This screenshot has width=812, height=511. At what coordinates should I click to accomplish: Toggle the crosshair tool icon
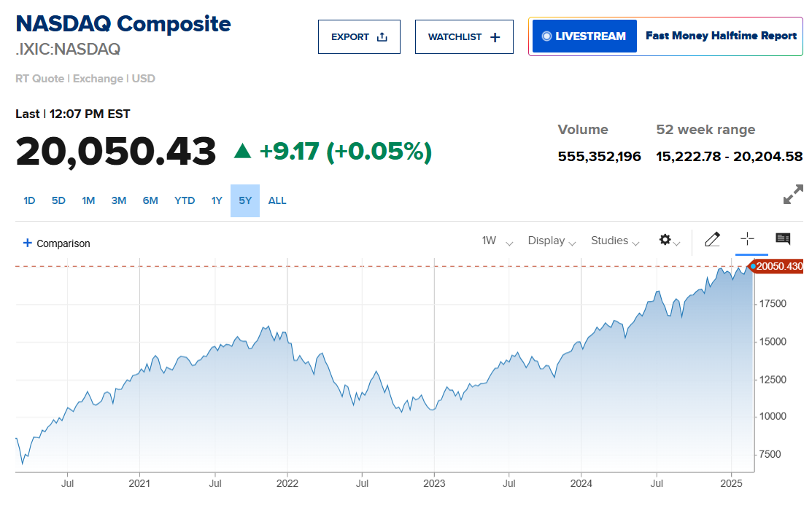[x=747, y=239]
